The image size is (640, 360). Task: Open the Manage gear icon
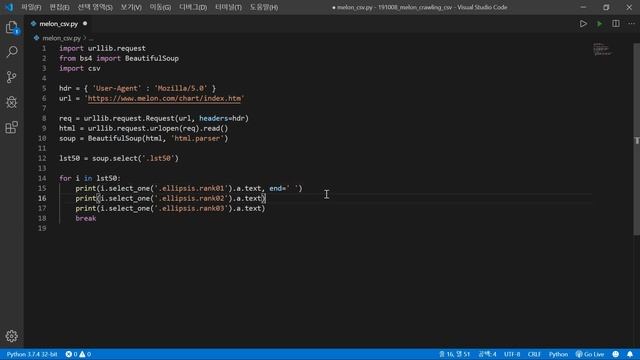[x=12, y=336]
